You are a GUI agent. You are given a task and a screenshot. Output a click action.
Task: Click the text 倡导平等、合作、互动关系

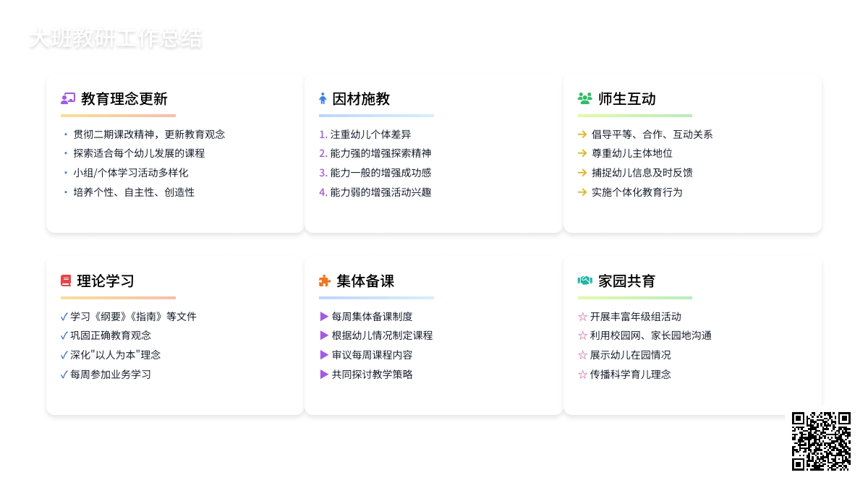tap(652, 134)
